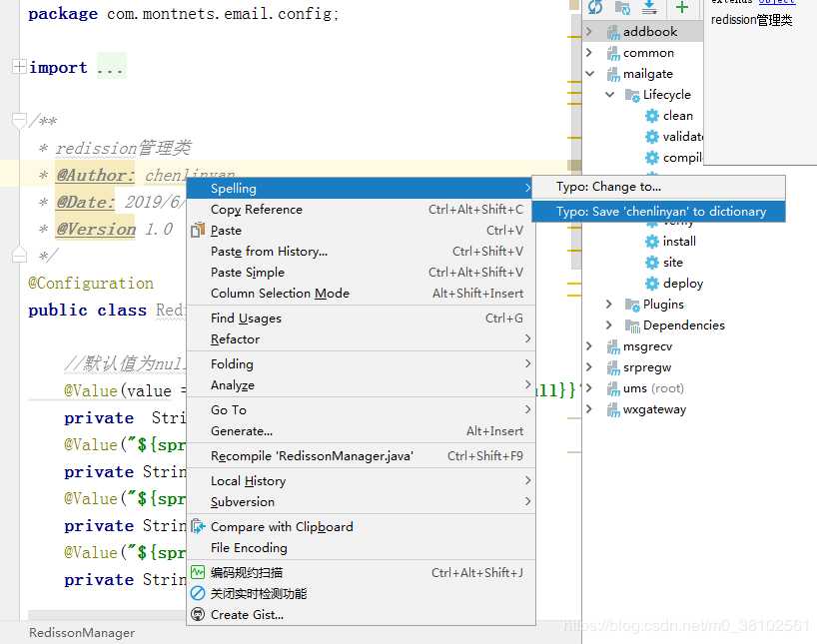Expand the folded import statements
The image size is (817, 644).
(x=19, y=67)
